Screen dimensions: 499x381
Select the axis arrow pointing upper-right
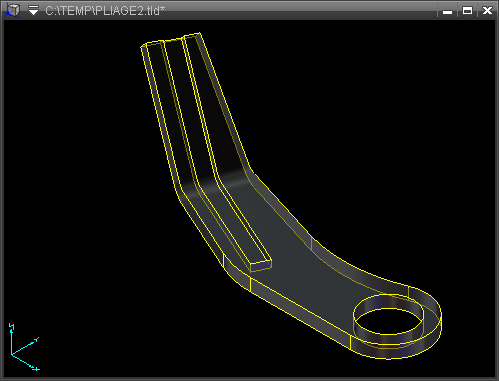pyautogui.click(x=25, y=346)
